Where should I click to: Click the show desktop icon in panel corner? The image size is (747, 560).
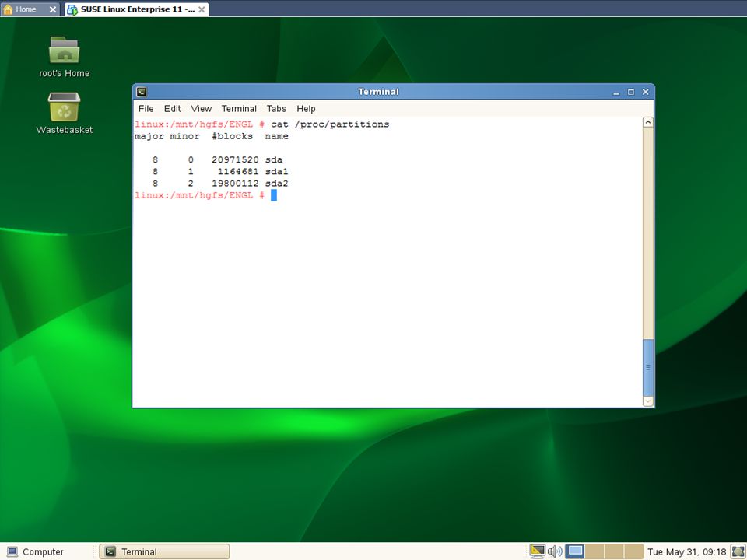pyautogui.click(x=738, y=551)
